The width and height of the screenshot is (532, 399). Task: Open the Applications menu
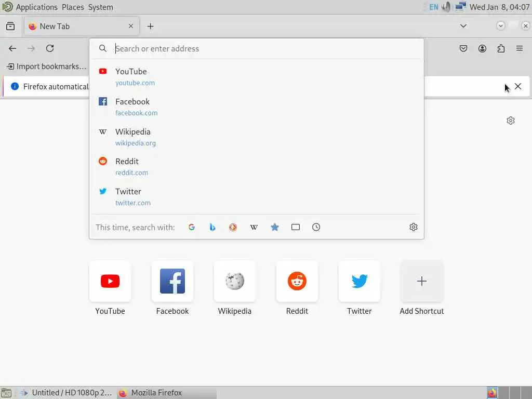coord(37,7)
